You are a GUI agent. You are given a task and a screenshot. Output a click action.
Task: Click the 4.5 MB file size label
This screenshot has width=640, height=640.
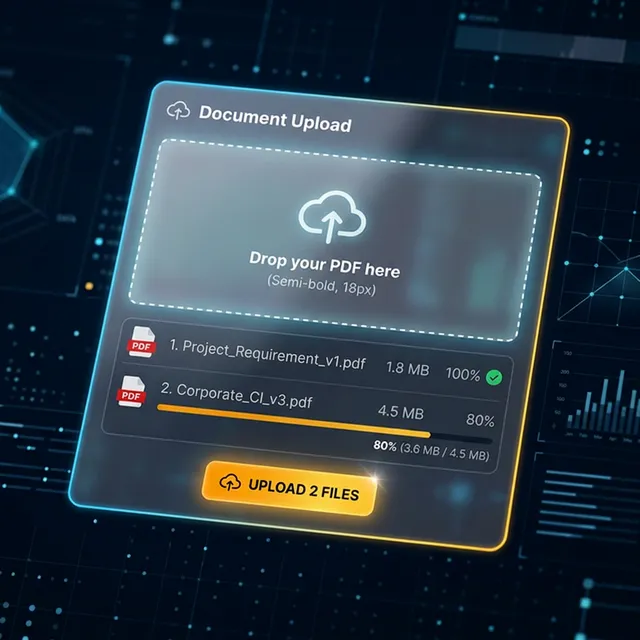point(399,412)
